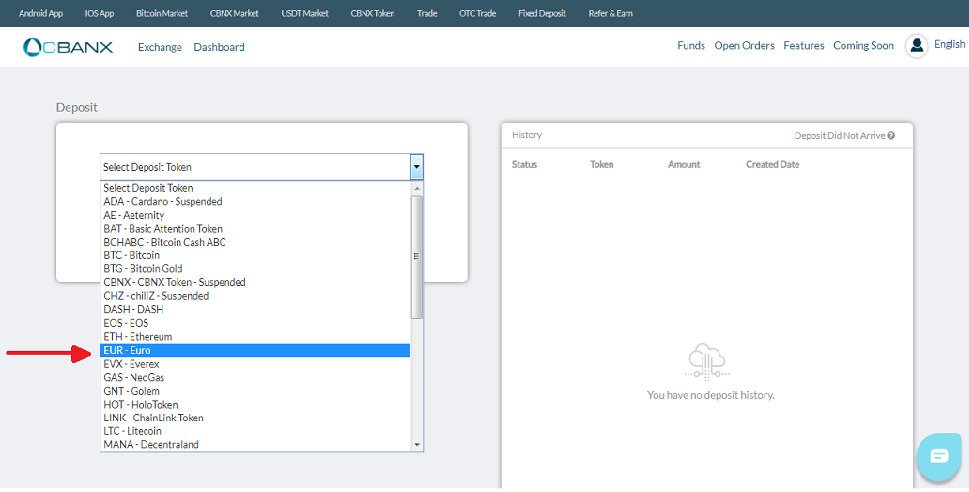
Task: Click the dropdown list scroll down arrow
Action: (x=417, y=444)
